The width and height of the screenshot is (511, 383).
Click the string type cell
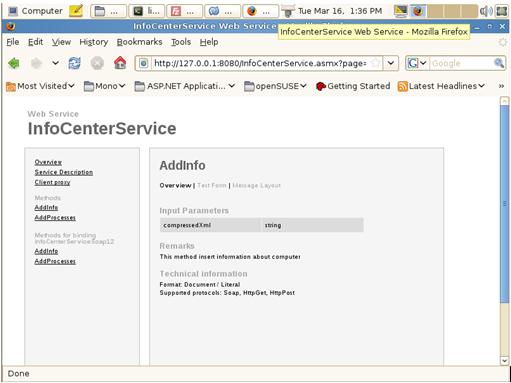313,225
